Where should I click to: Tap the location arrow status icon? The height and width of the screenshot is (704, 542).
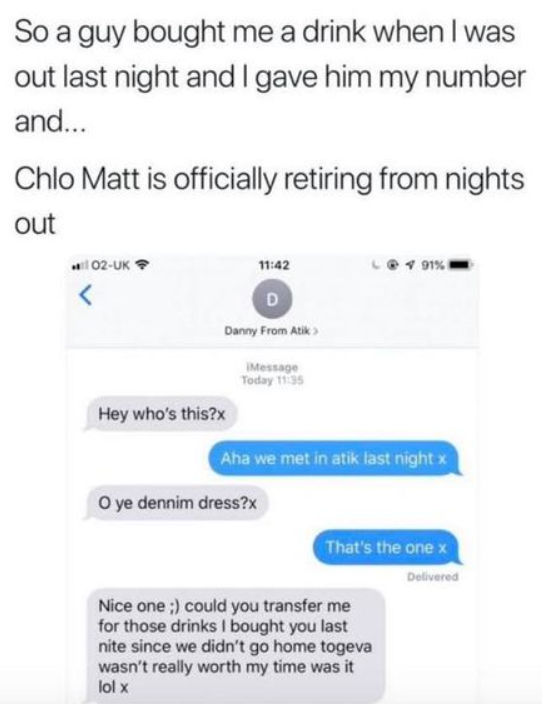click(410, 265)
